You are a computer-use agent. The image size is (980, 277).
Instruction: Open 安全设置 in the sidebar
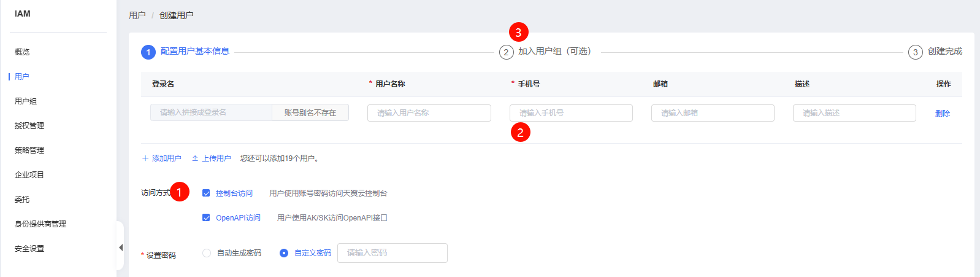click(29, 249)
